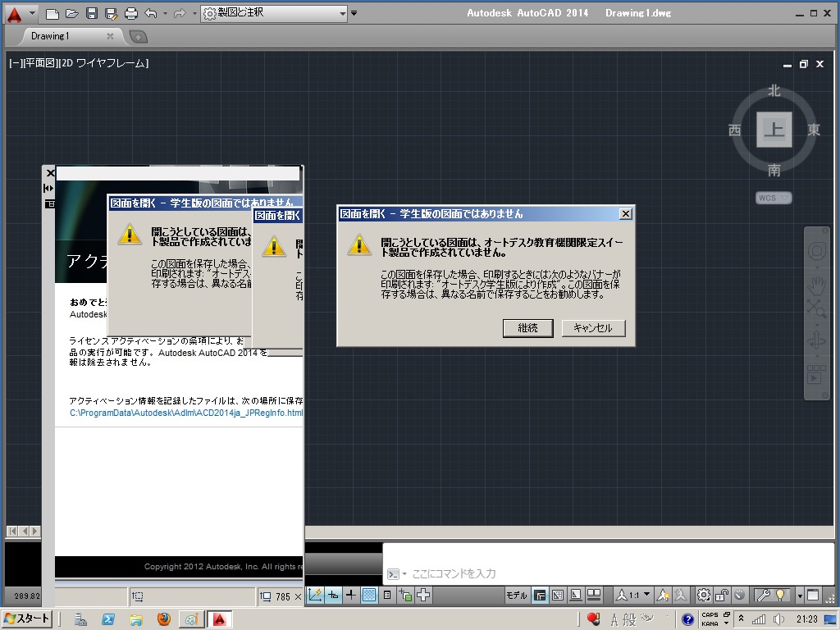840x630 pixels.
Task: Click 上 face on the ViewCube
Action: point(774,130)
